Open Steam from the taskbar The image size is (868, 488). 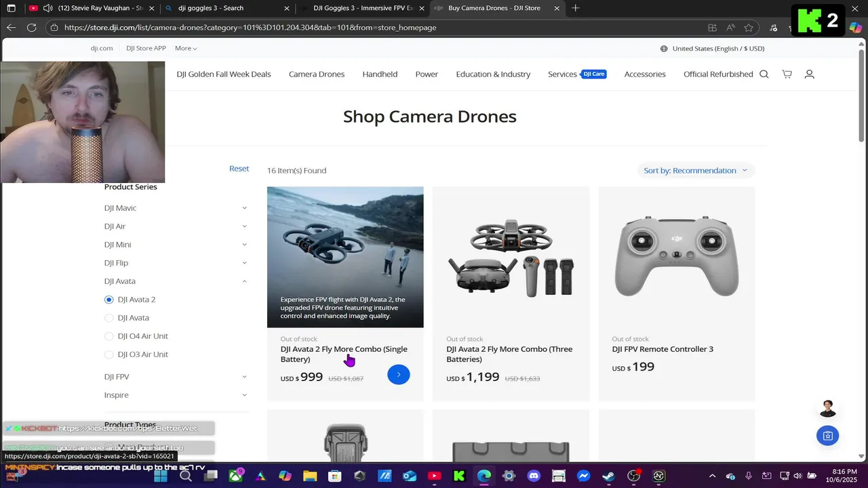pyautogui.click(x=608, y=476)
